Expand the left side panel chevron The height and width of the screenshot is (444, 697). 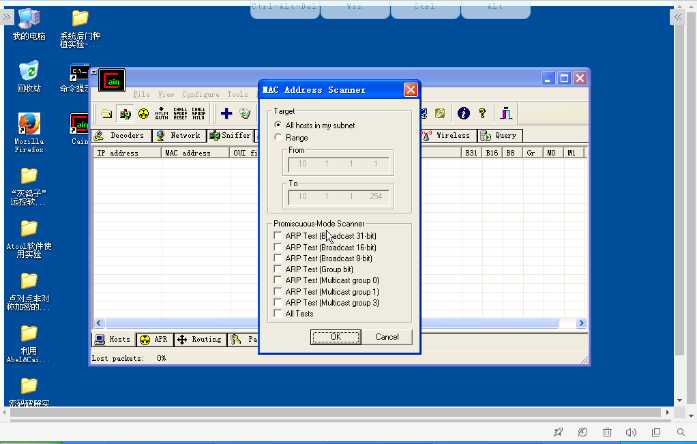tap(8, 17)
